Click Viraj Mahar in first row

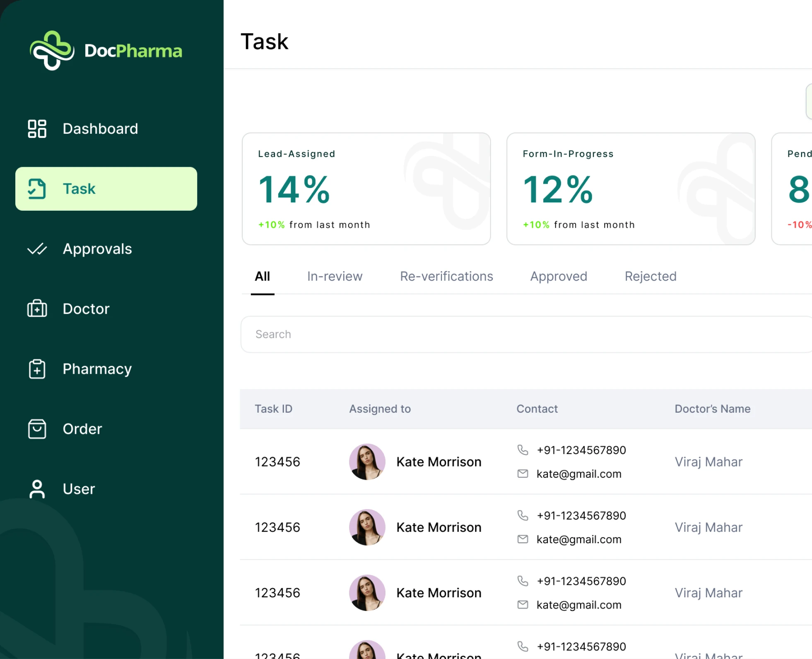click(709, 462)
